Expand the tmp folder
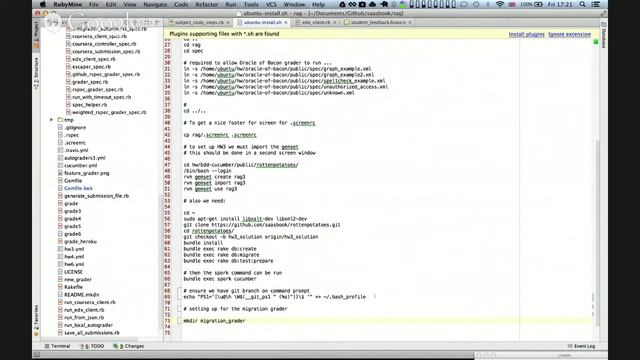The height and width of the screenshot is (360, 640). click(51, 120)
